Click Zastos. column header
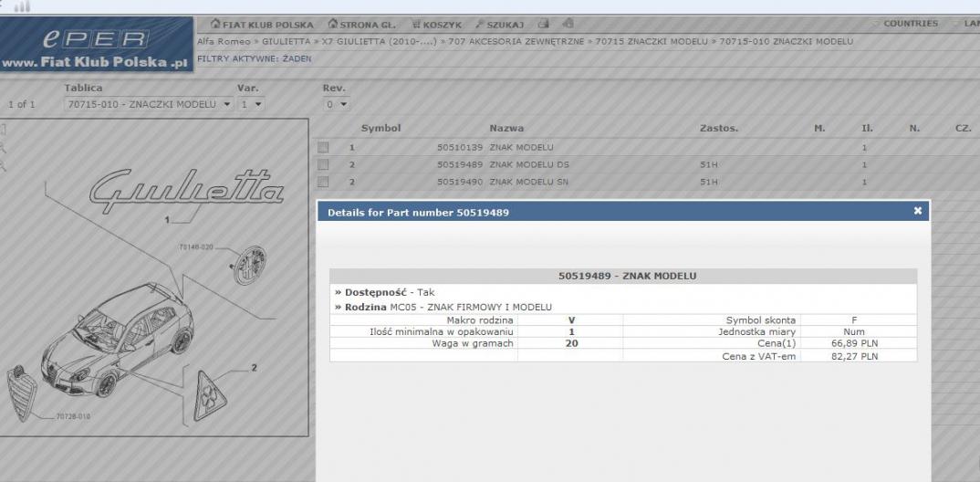The height and width of the screenshot is (482, 980). pos(719,128)
